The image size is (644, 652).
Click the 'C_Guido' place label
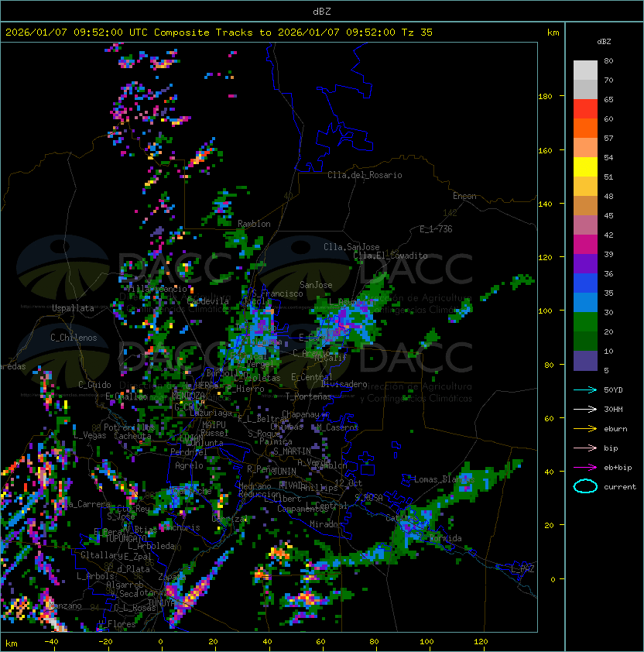[x=94, y=385]
